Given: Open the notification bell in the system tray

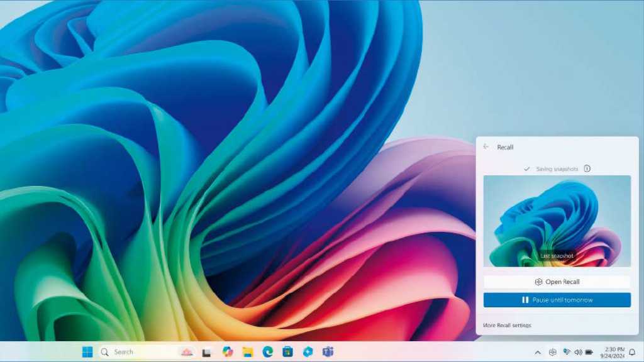Looking at the screenshot, I should click(x=631, y=353).
